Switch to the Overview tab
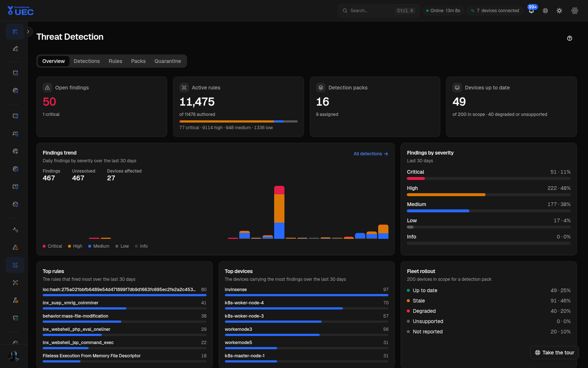 coord(53,61)
